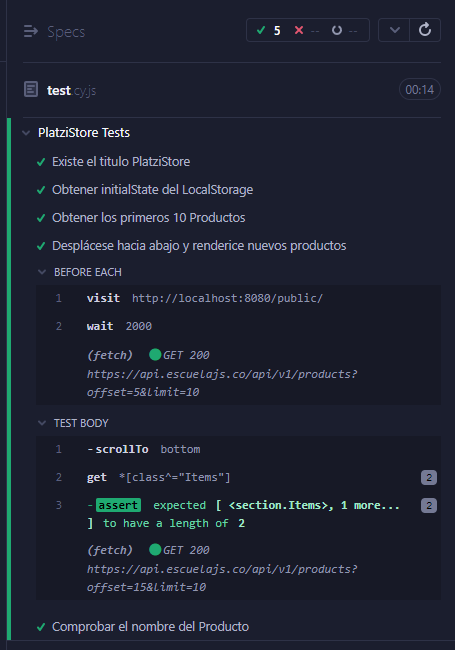Click the GET 200 offset=15 fetch entry
This screenshot has height=650, width=455.
point(238,568)
